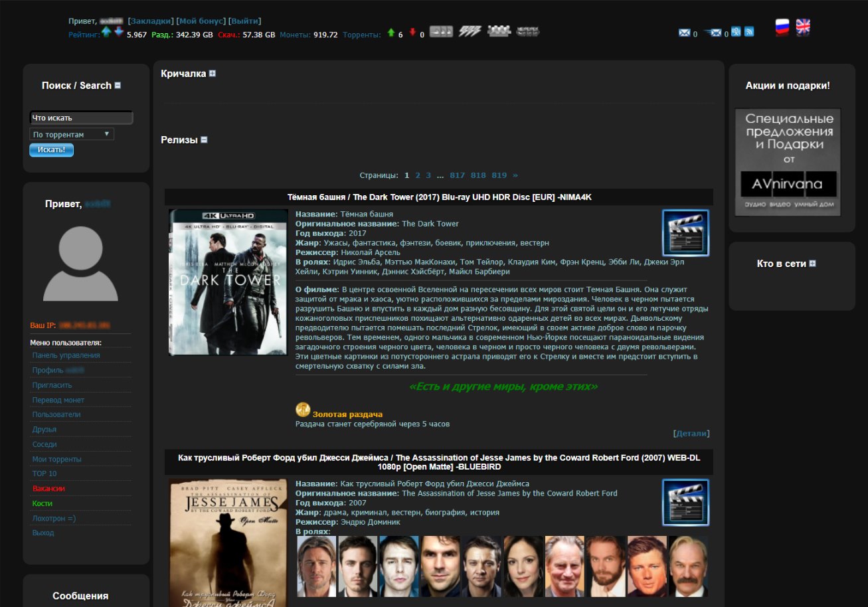Image resolution: width=868 pixels, height=607 pixels.
Task: Open the inbox envelope icon in header
Action: point(684,33)
